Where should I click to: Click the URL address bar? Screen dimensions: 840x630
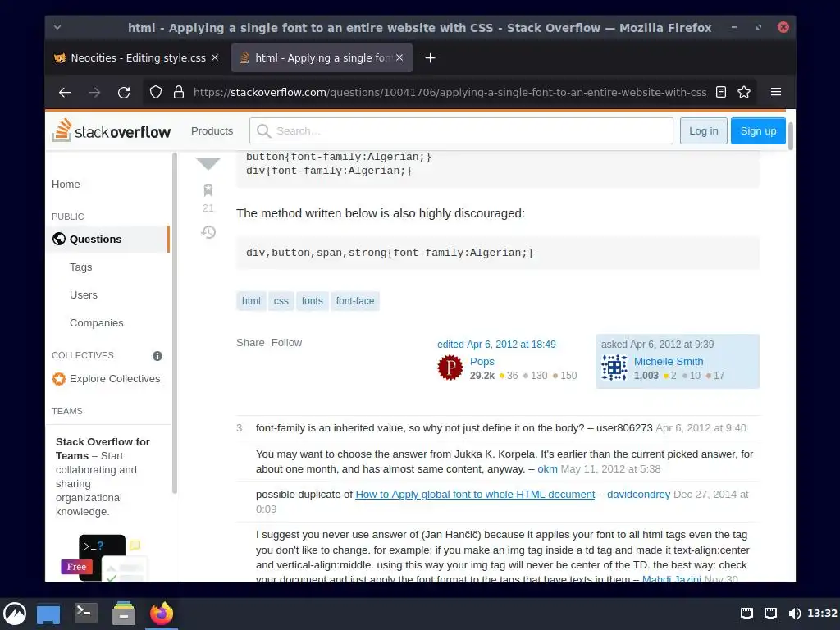pos(450,92)
